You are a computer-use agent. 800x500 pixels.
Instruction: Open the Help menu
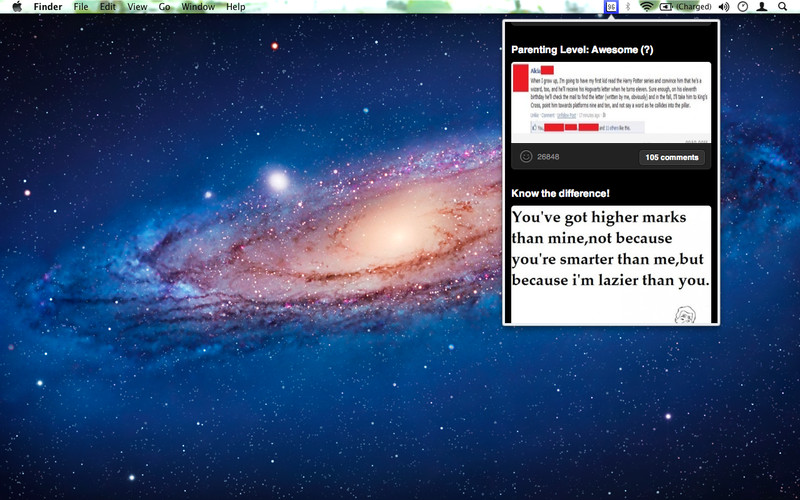click(236, 7)
